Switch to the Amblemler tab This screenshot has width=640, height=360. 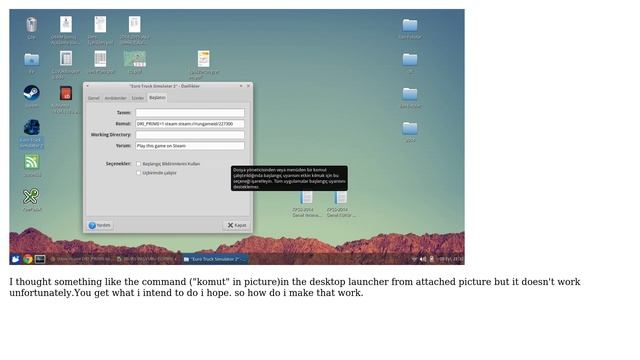[116, 98]
